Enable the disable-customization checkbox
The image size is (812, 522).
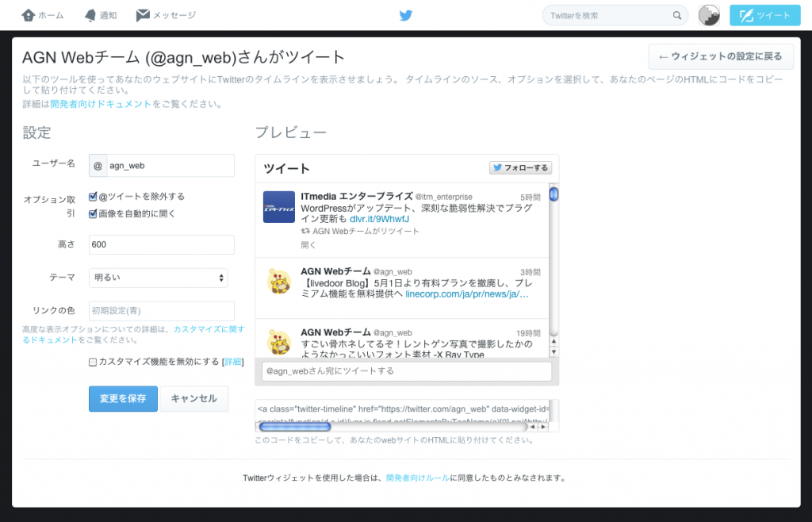[93, 362]
